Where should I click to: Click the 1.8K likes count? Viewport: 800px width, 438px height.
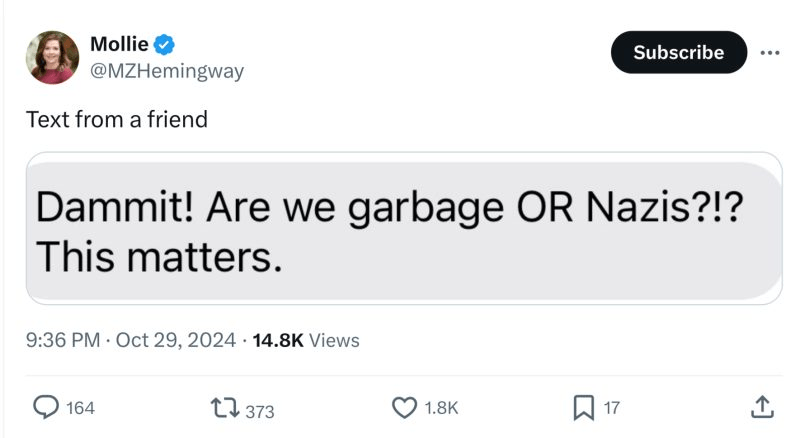441,408
